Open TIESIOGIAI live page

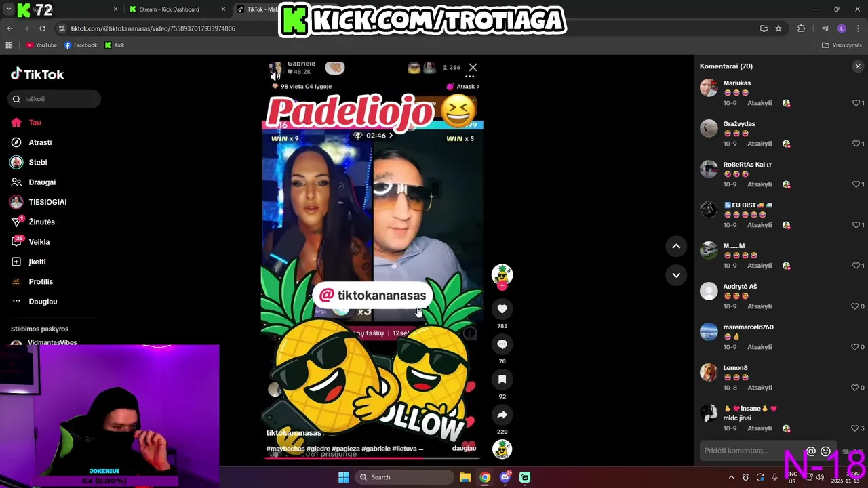click(39, 202)
